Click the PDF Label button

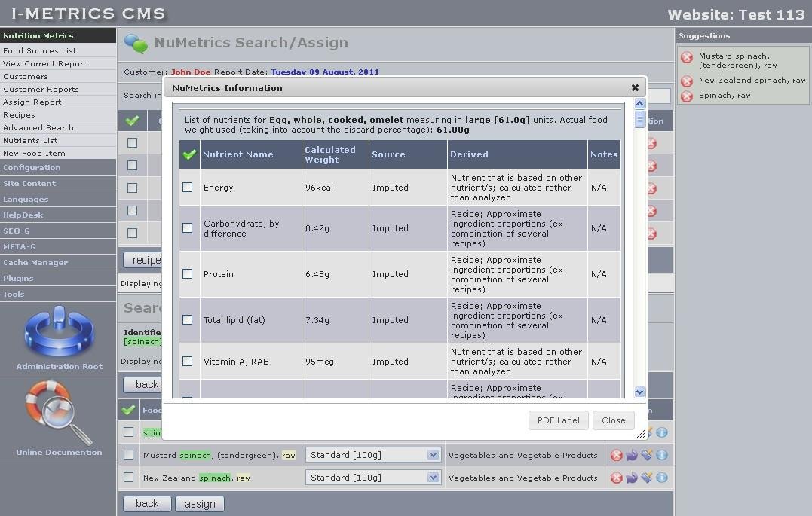point(558,420)
